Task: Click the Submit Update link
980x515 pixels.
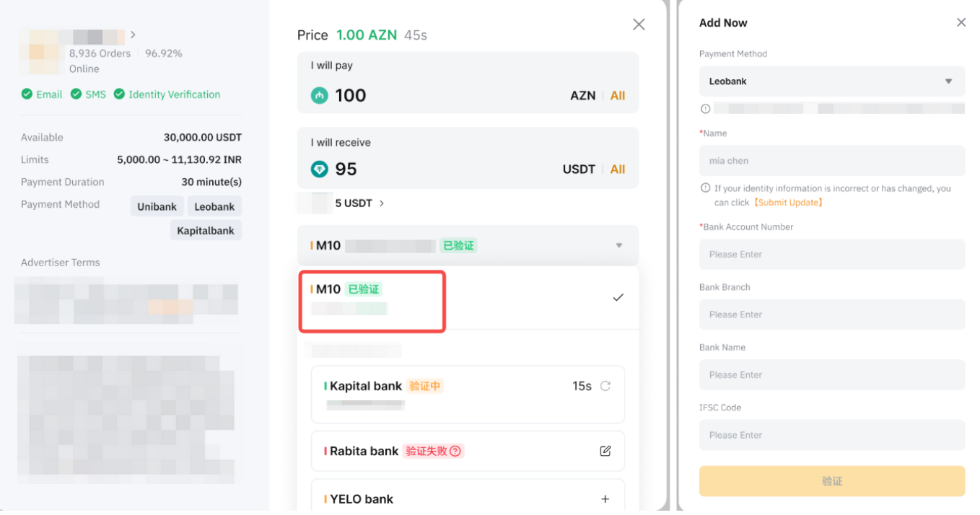Action: 789,203
